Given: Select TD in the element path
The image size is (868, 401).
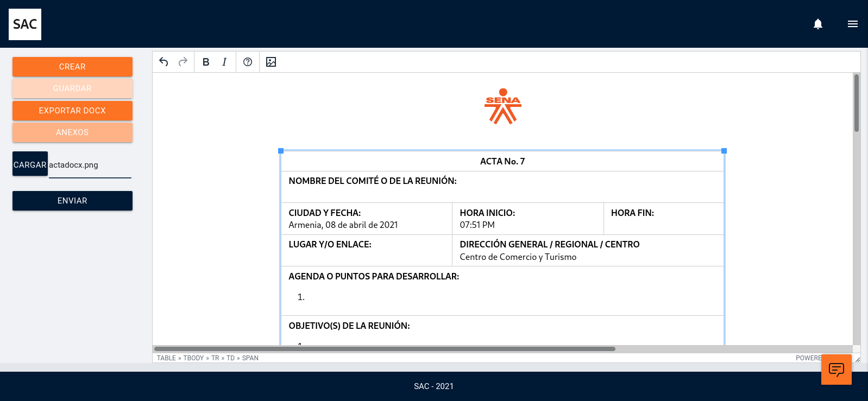Looking at the screenshot, I should [x=230, y=358].
